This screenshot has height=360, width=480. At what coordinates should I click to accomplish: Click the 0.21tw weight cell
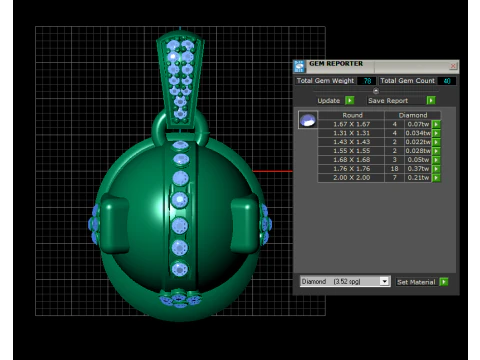click(418, 178)
